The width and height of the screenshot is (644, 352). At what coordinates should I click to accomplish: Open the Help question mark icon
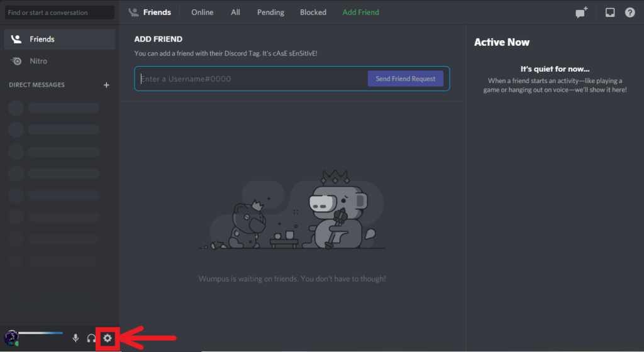tap(630, 13)
